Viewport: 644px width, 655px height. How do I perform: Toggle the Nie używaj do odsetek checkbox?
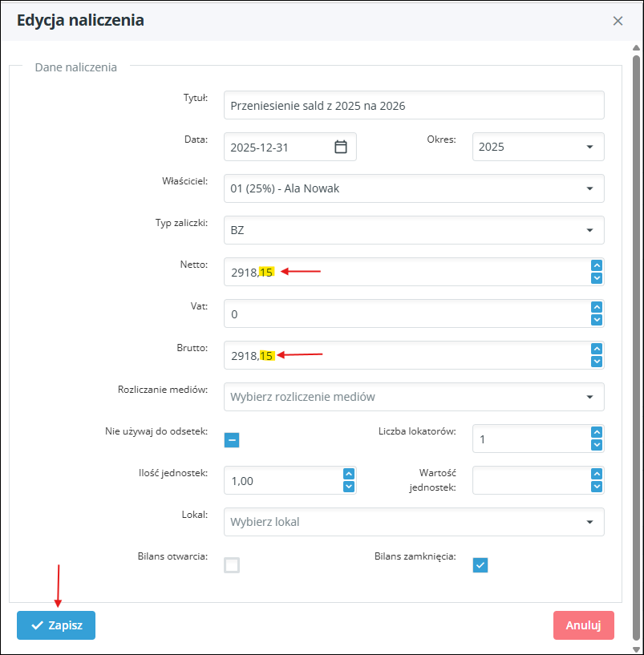pos(232,439)
